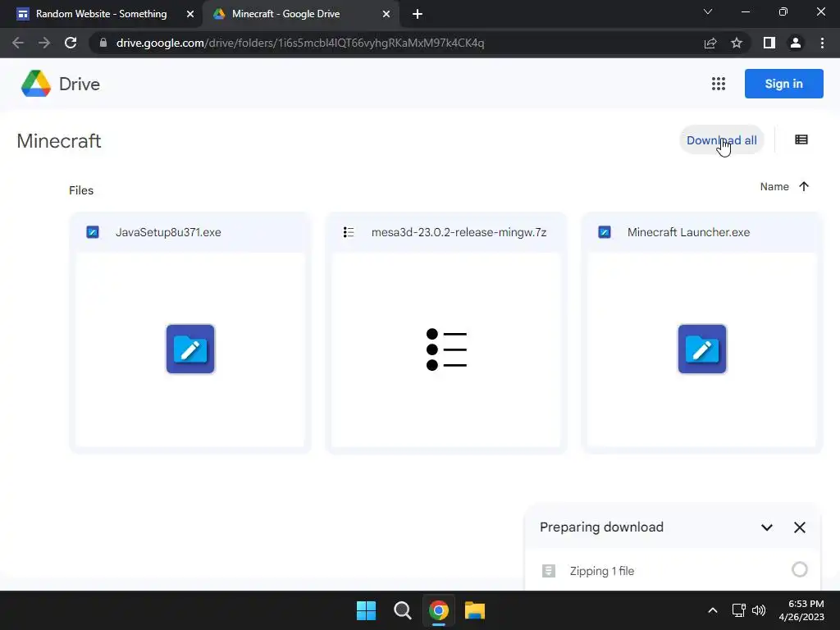The width and height of the screenshot is (840, 630).
Task: Close the Random Website tab
Action: 189,14
